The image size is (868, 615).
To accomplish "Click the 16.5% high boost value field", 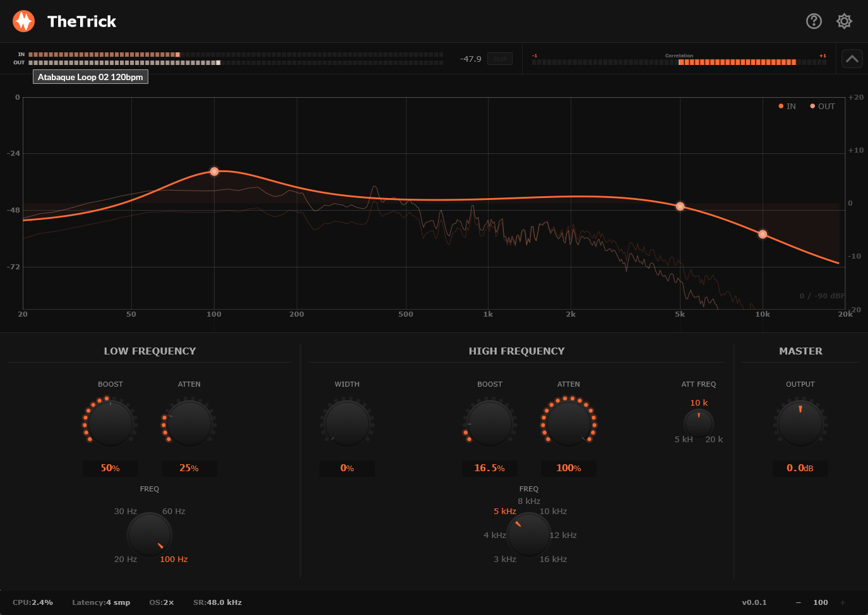I will (x=489, y=468).
